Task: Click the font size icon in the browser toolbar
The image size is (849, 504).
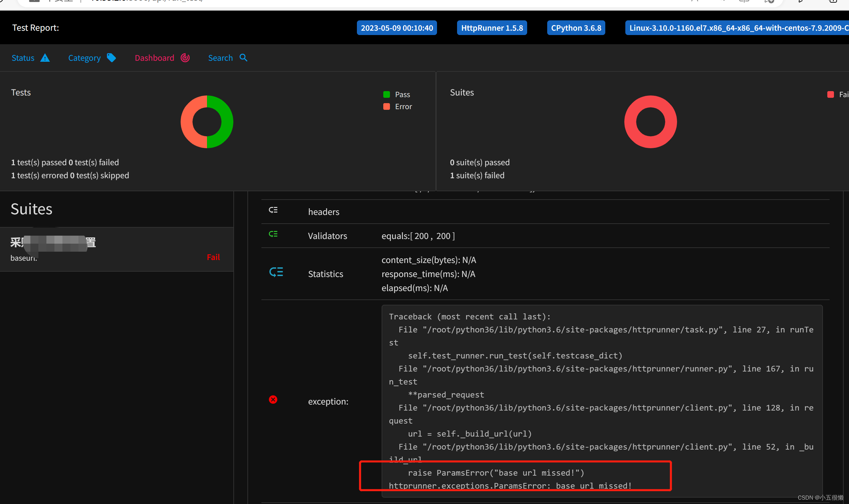Action: coord(694,2)
